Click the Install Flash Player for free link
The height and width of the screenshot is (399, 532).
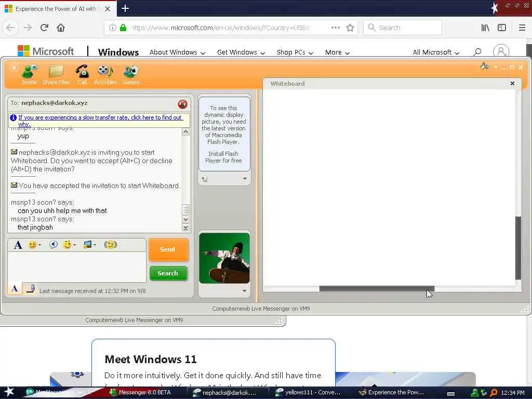click(223, 157)
